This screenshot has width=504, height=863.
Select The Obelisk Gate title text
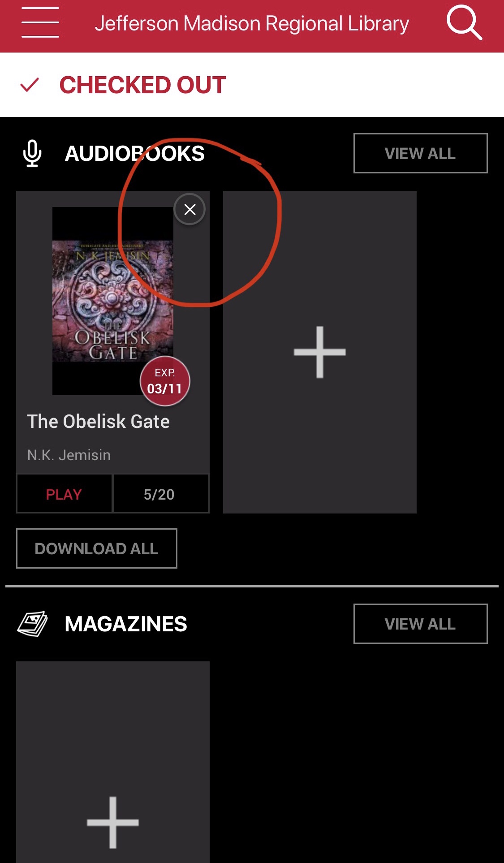point(99,421)
